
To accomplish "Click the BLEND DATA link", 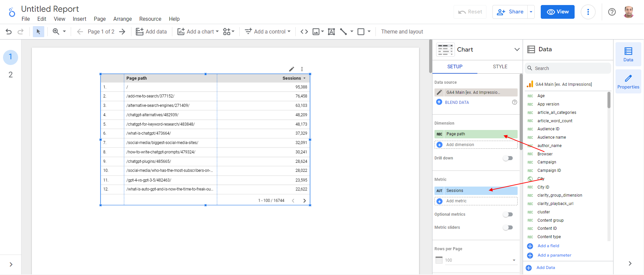I will tap(457, 102).
